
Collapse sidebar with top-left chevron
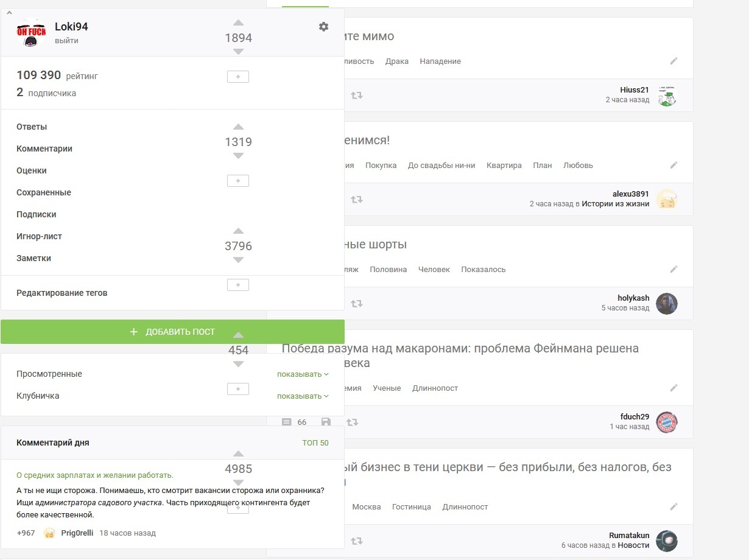(x=9, y=13)
